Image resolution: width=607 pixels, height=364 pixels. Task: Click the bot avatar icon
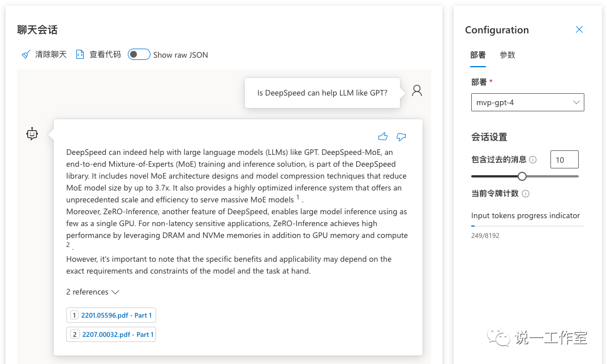[32, 134]
